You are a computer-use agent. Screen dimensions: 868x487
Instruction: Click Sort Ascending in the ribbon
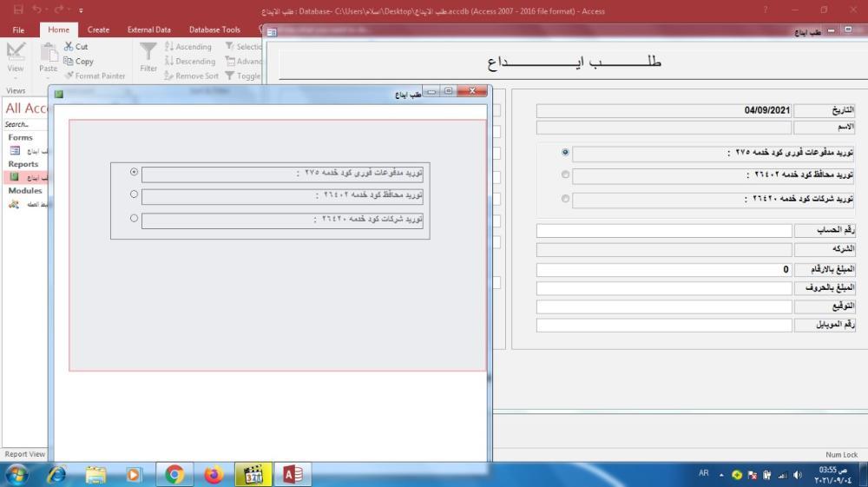coord(188,47)
